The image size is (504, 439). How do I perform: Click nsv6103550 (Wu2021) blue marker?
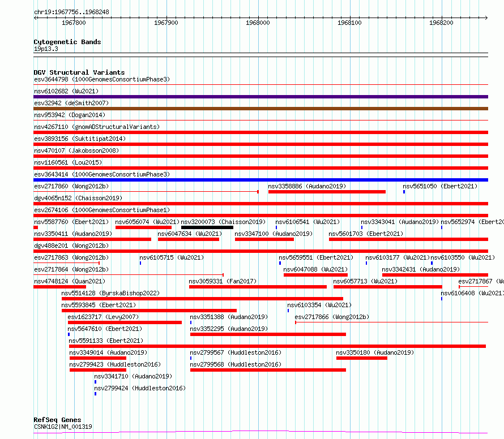(x=432, y=263)
